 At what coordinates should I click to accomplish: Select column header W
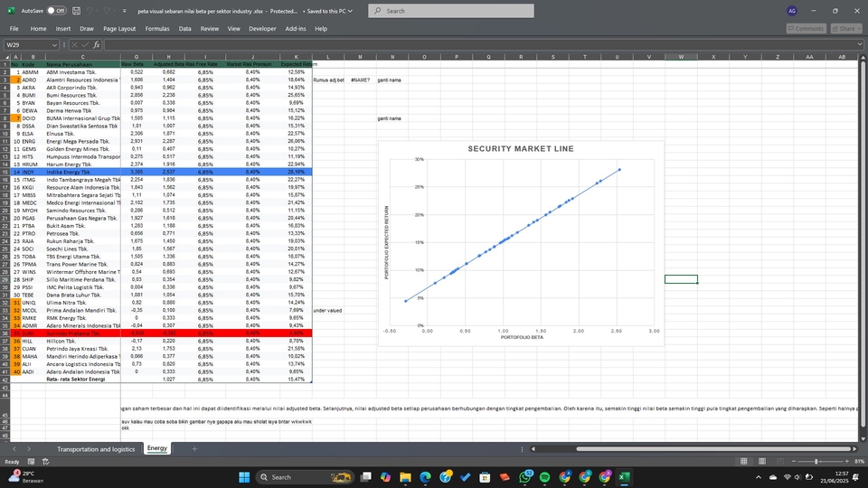coord(681,56)
